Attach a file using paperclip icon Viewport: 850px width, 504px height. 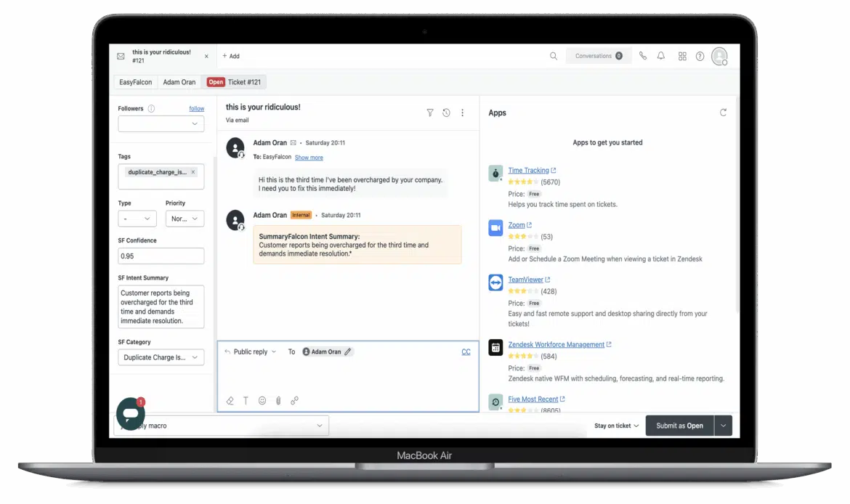278,400
